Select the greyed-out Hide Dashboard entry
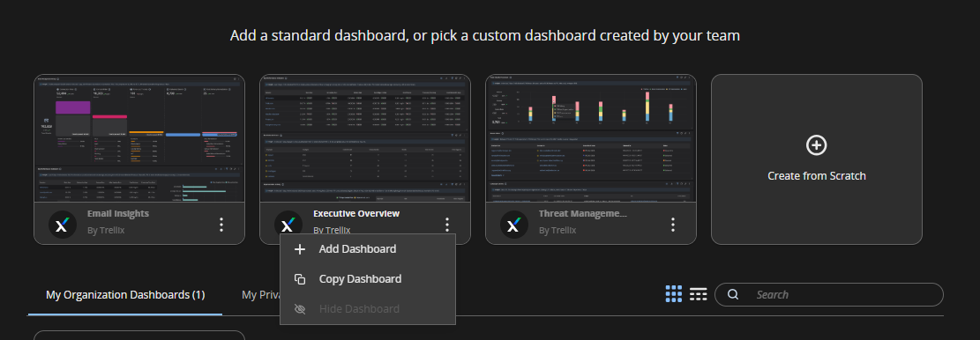 (x=368, y=309)
